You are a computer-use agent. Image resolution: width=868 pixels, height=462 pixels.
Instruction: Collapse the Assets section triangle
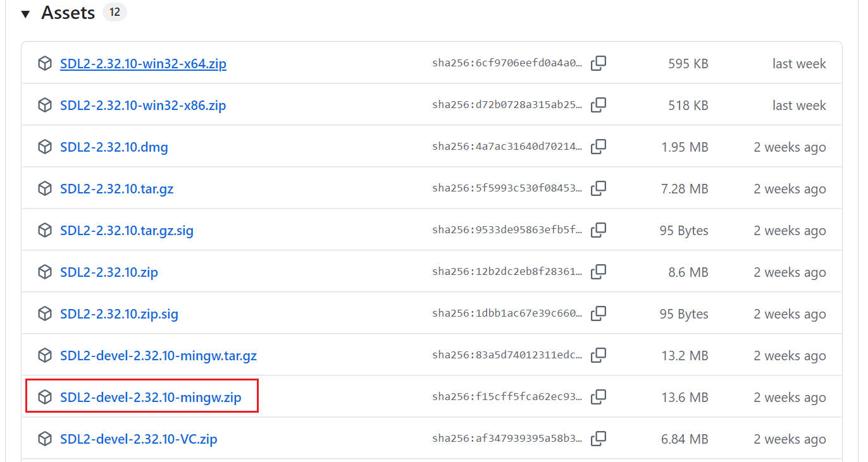tap(25, 14)
